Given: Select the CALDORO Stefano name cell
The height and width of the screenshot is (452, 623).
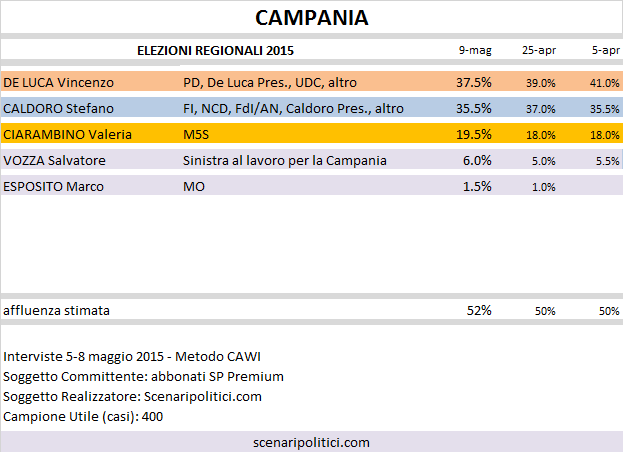Looking at the screenshot, I should tap(58, 108).
